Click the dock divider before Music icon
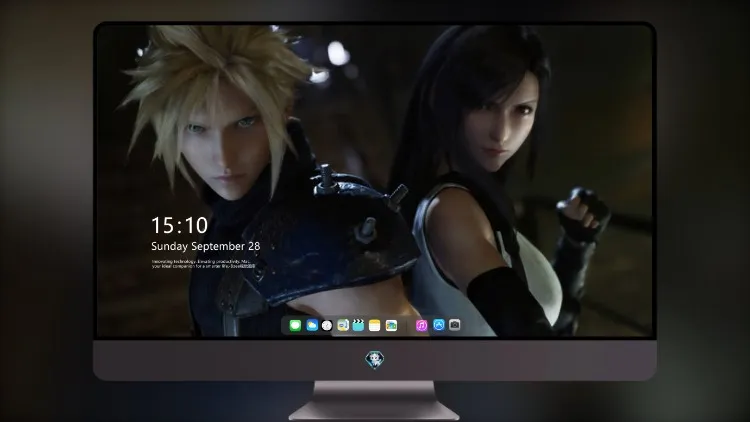 pyautogui.click(x=407, y=325)
